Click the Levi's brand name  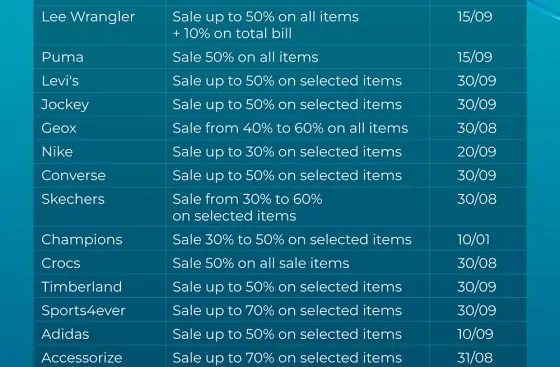60,81
